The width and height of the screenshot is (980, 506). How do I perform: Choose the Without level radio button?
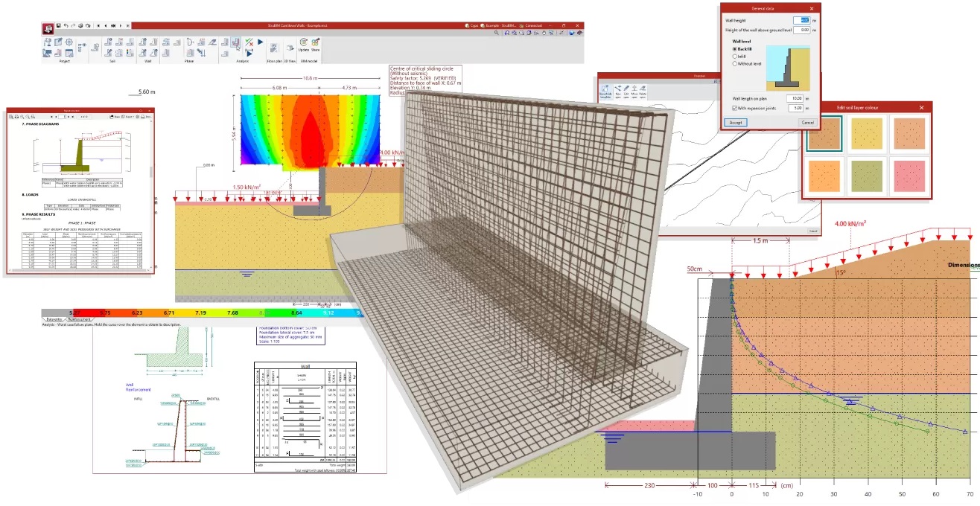tap(734, 63)
